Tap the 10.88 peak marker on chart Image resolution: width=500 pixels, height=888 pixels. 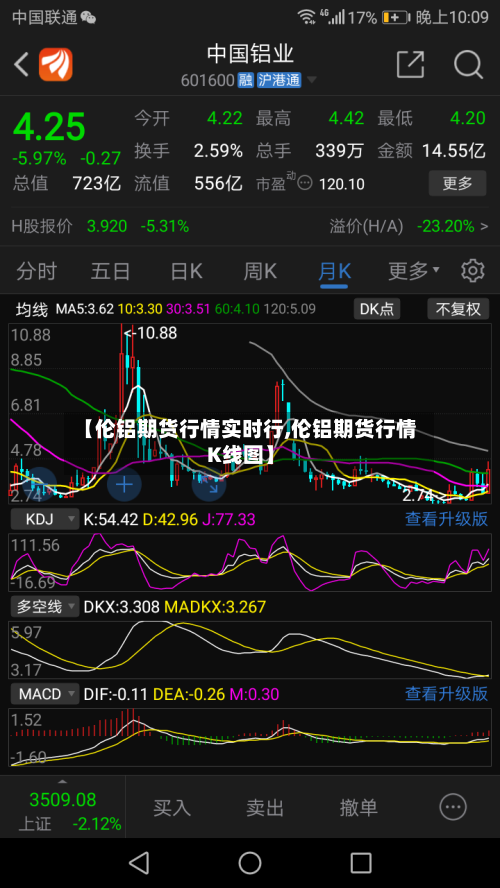pyautogui.click(x=151, y=333)
